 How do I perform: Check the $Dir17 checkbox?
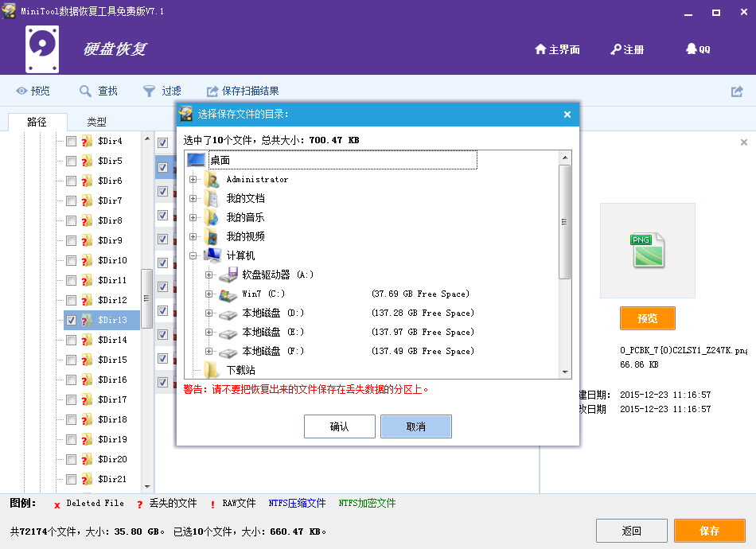pyautogui.click(x=71, y=400)
